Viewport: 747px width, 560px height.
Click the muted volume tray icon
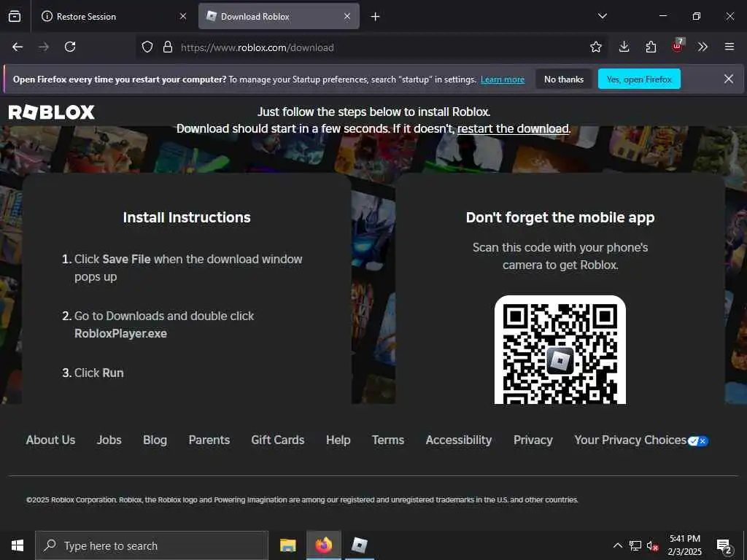[x=653, y=545]
